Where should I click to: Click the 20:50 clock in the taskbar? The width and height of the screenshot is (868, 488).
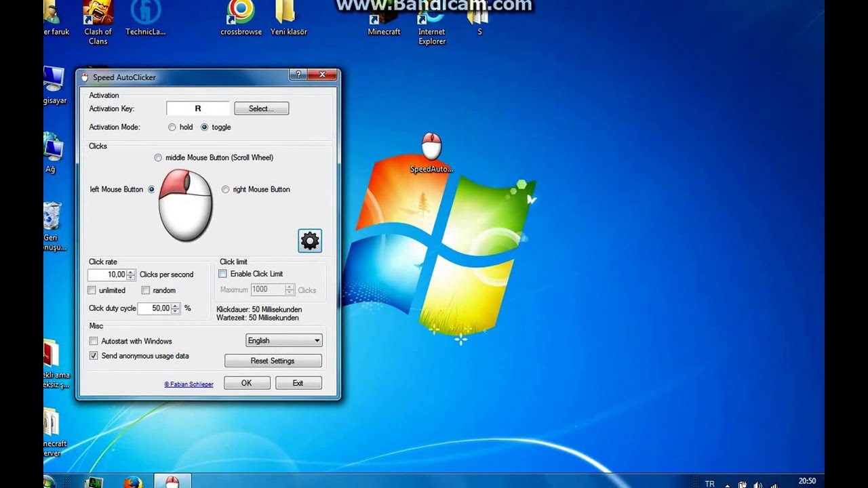(807, 481)
